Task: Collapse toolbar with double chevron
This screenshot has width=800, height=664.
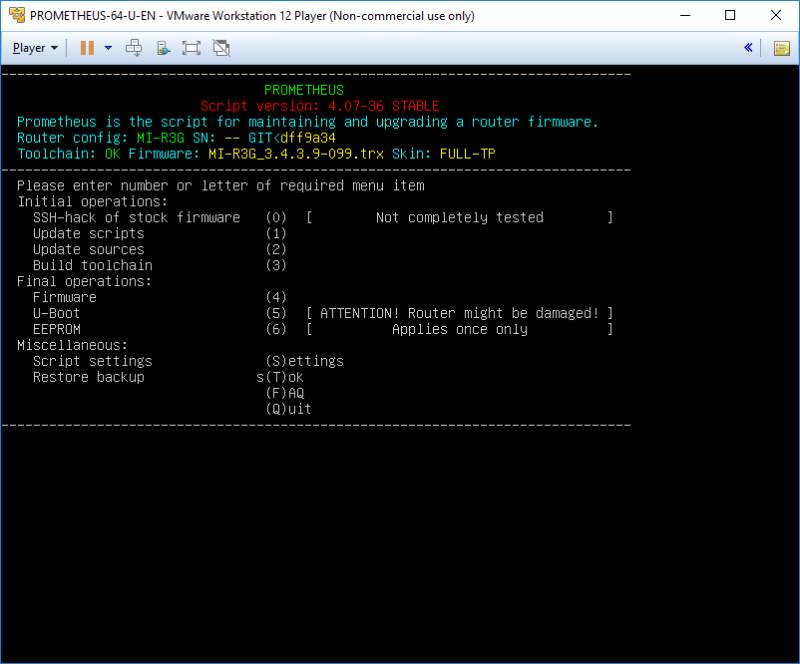Action: tap(748, 48)
